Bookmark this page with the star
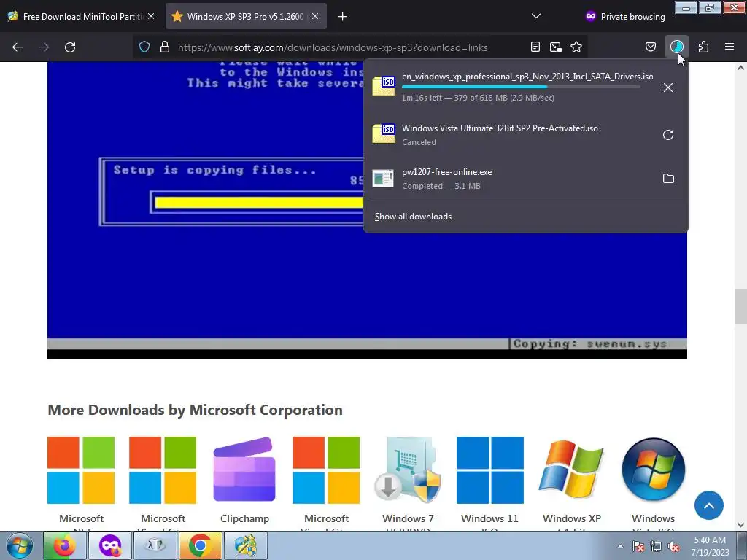 (x=576, y=47)
